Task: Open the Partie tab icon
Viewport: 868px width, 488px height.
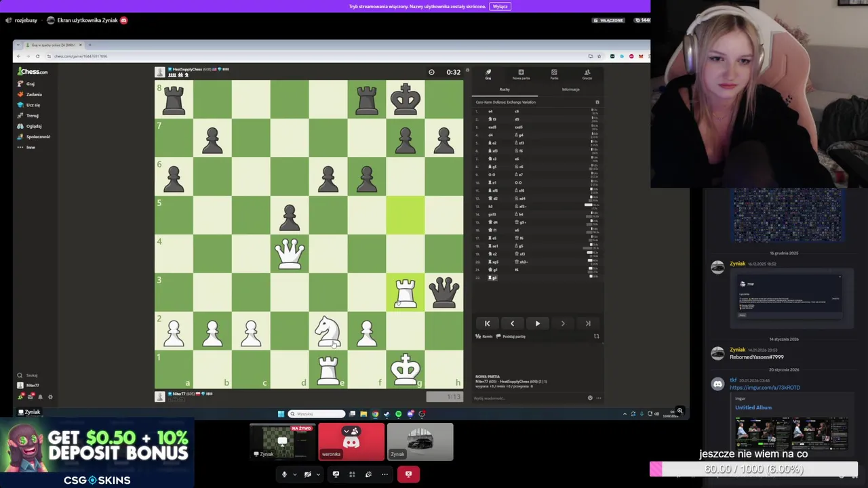Action: (x=554, y=74)
